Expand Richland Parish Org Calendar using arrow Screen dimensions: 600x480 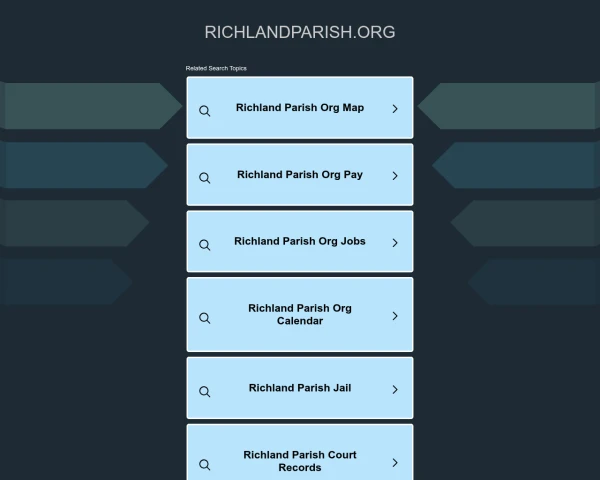pyautogui.click(x=395, y=316)
